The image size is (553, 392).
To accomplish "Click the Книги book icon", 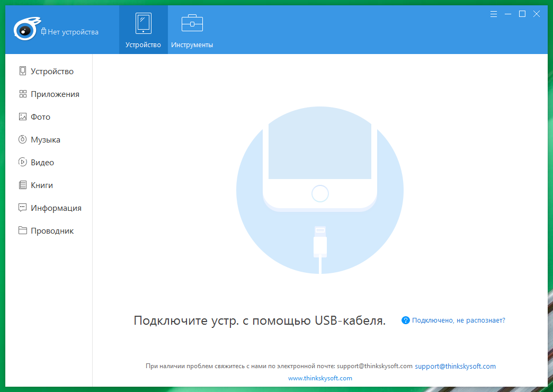I will (22, 185).
